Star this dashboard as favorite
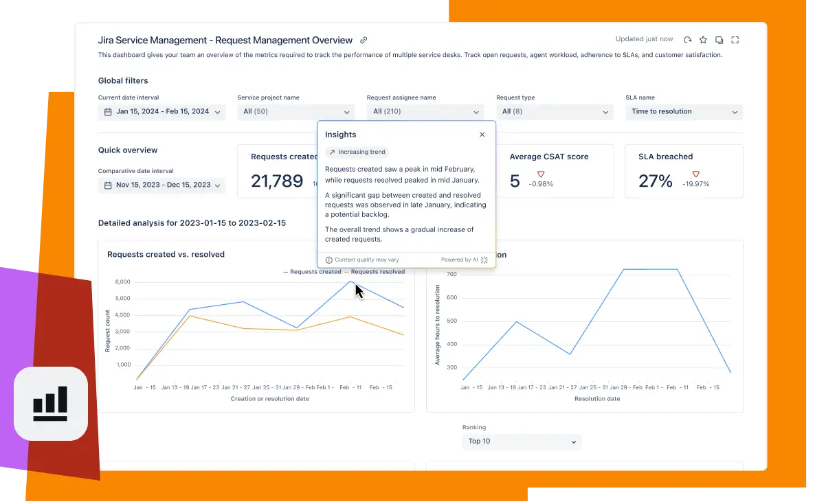Image resolution: width=826 pixels, height=504 pixels. coord(703,40)
